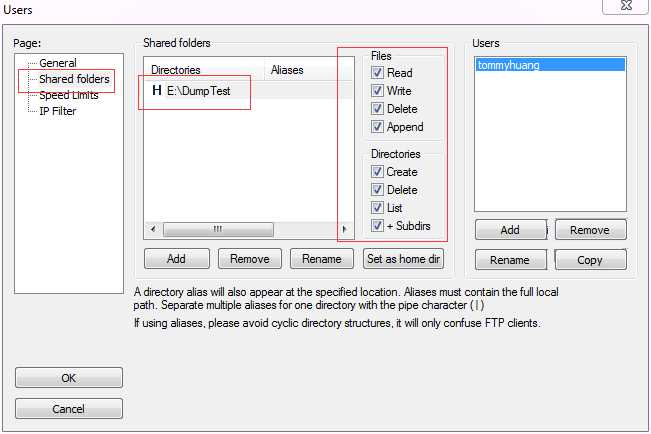The image size is (651, 434).
Task: Toggle the Files Append checkbox
Action: [x=377, y=127]
